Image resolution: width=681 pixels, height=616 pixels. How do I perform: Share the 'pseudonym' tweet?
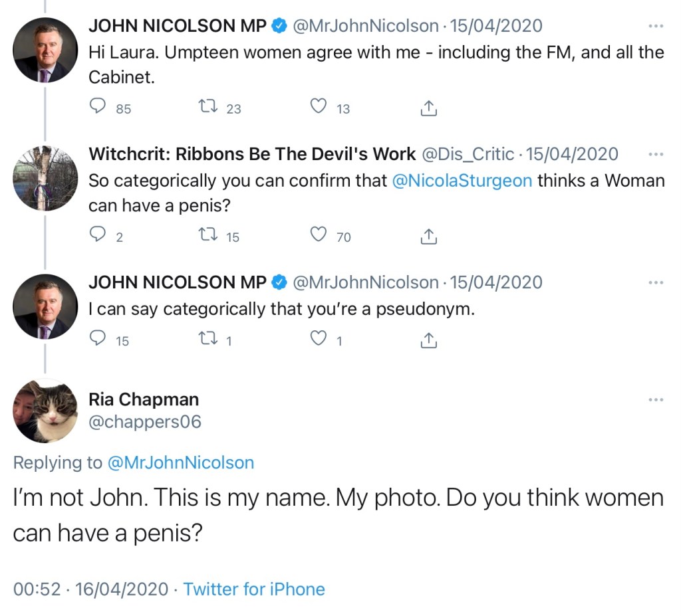[x=430, y=340]
